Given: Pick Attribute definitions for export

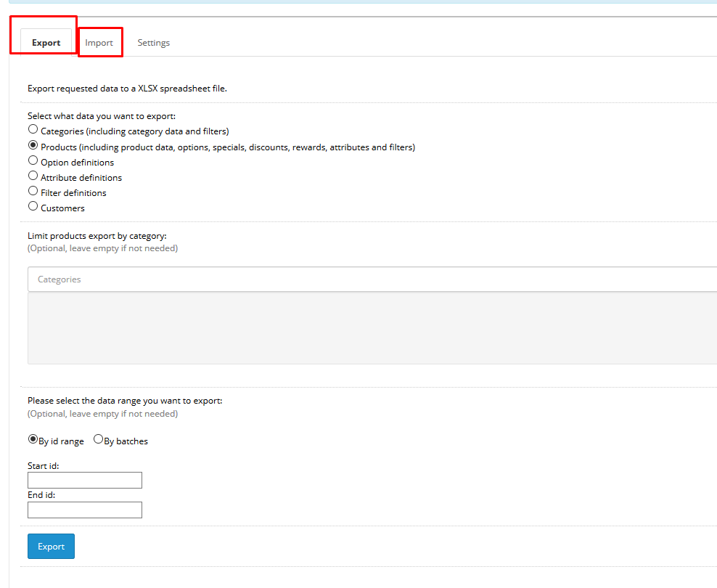Looking at the screenshot, I should coord(33,176).
